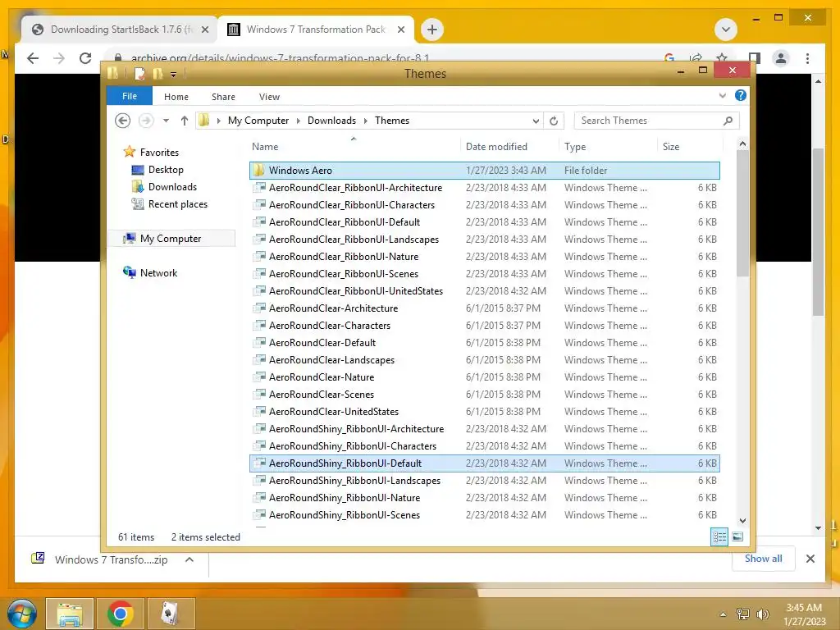Viewport: 840px width, 630px height.
Task: Open Customize Quick Access Toolbar dropdown
Action: click(173, 75)
